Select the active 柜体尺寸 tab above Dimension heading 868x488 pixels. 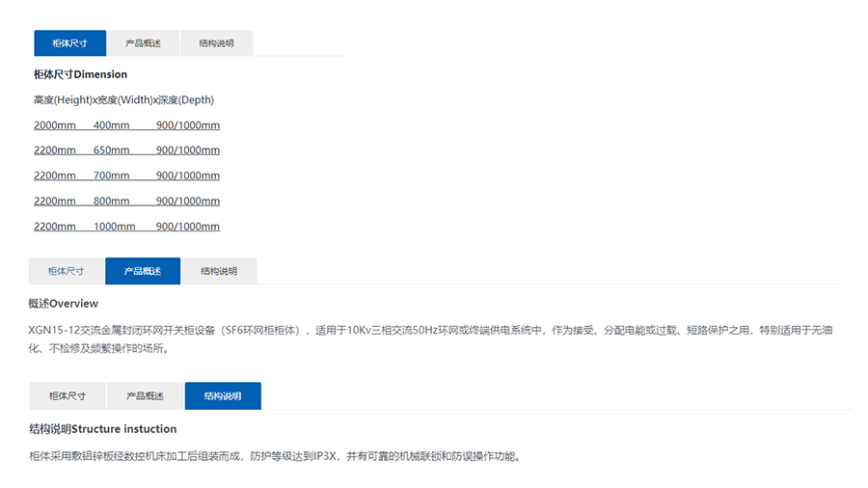coord(69,43)
